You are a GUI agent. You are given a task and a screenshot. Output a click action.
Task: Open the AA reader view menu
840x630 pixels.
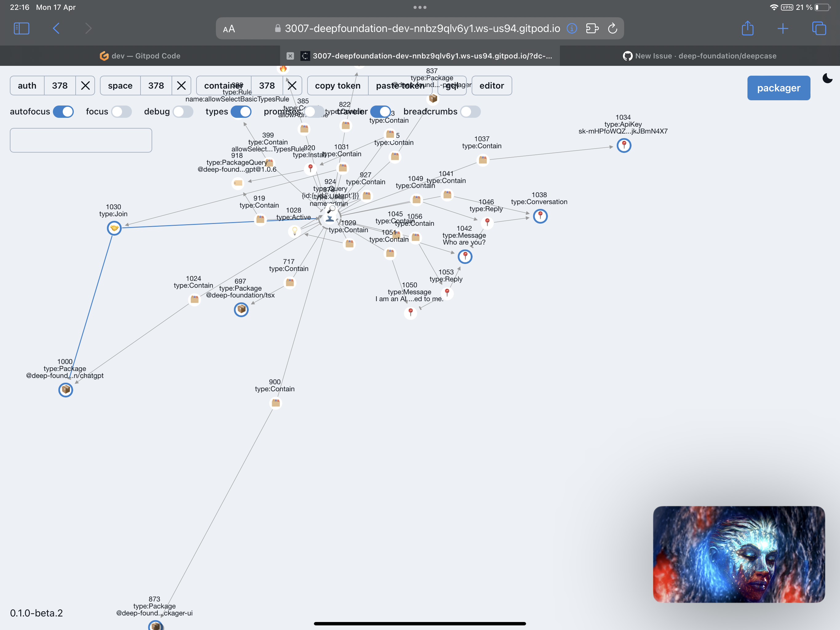pos(229,29)
